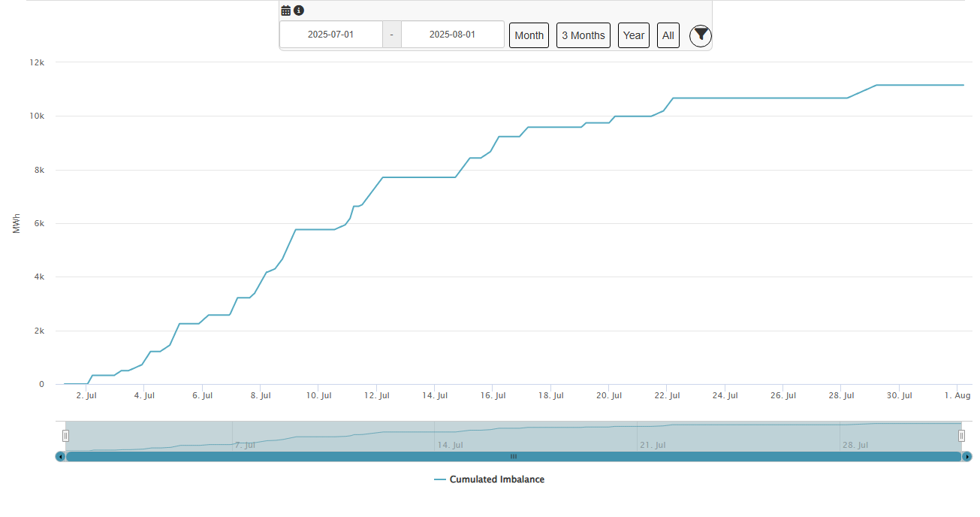
Task: Open the funnel filter icon
Action: (x=700, y=35)
